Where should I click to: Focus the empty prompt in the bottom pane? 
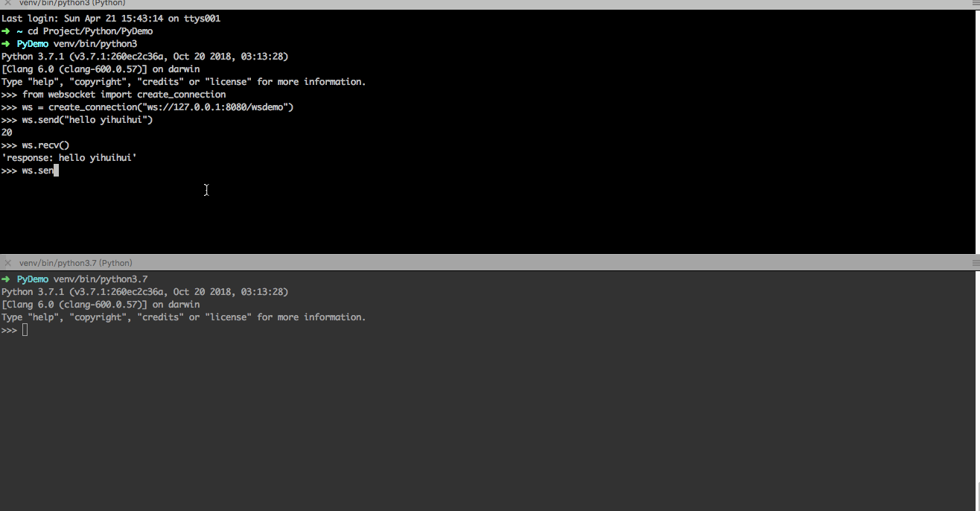tap(25, 330)
